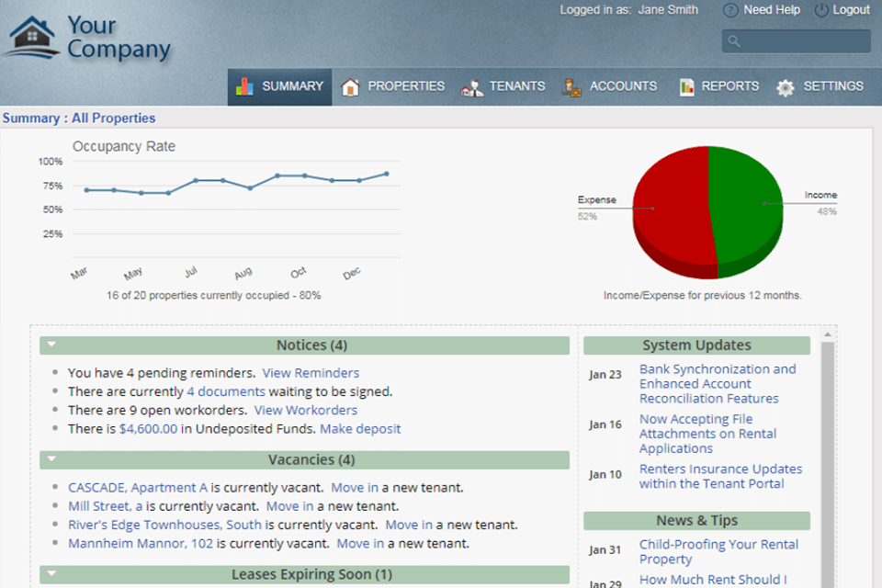Click the Settings gear icon
Viewport: 882px width, 588px height.
point(786,88)
